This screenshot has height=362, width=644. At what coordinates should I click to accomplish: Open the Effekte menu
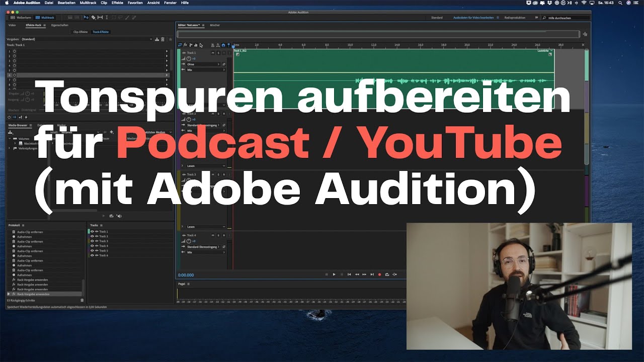point(118,3)
